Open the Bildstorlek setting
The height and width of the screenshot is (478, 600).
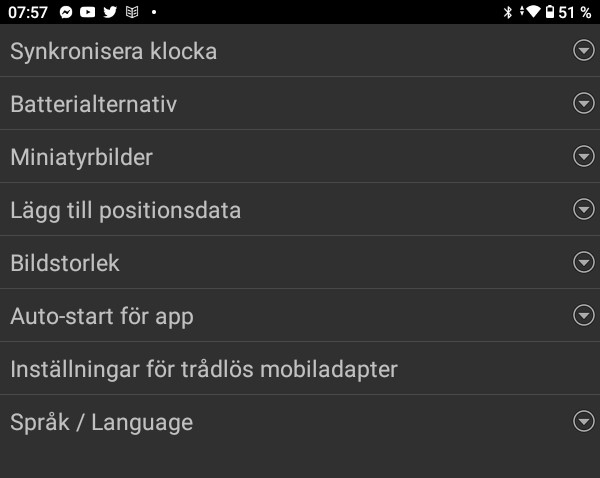tap(65, 263)
